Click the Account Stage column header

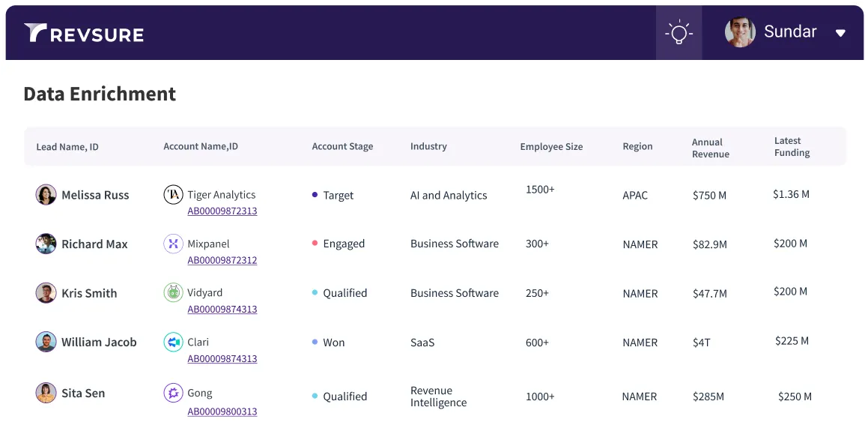click(343, 147)
